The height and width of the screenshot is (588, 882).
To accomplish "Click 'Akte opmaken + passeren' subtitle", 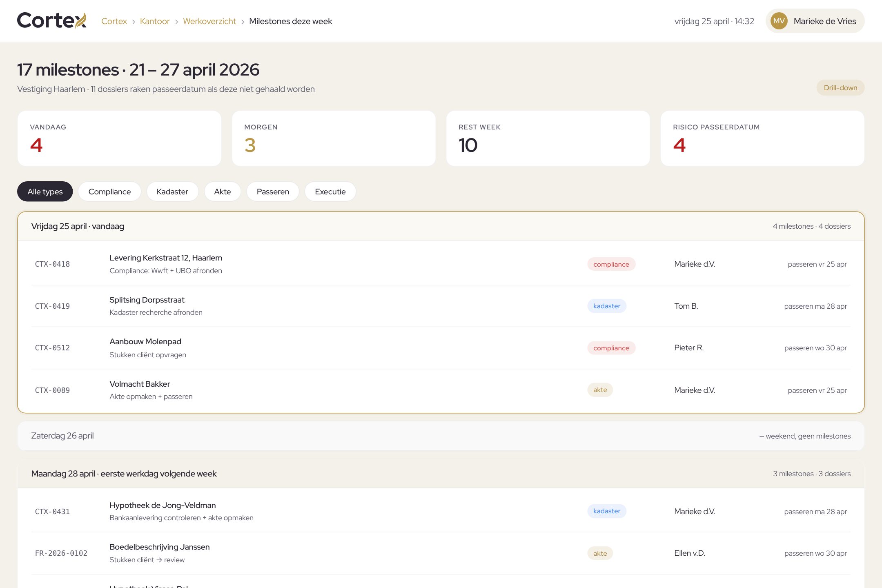I will (151, 396).
